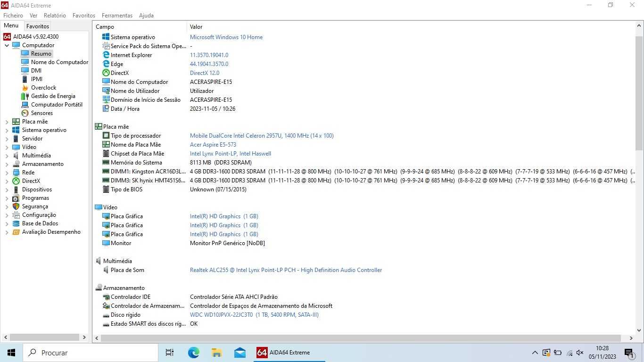
Task: Select the Segurança shield icon
Action: click(x=16, y=206)
